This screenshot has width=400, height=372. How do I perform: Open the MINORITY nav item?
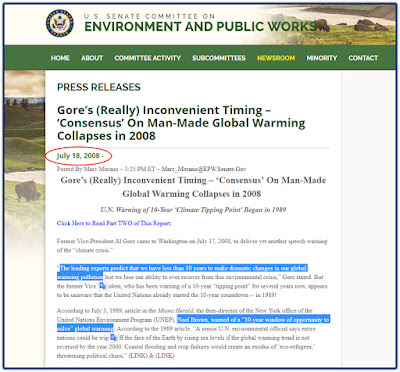[x=322, y=58]
